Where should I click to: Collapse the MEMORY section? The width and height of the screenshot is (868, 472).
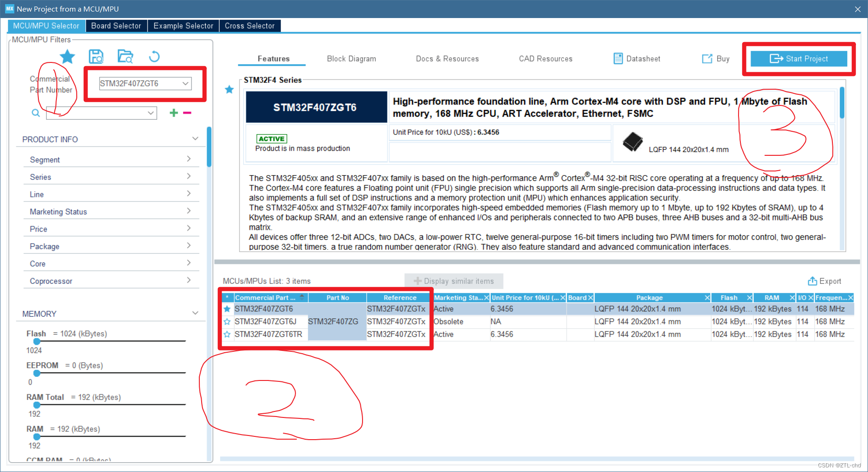coord(195,313)
